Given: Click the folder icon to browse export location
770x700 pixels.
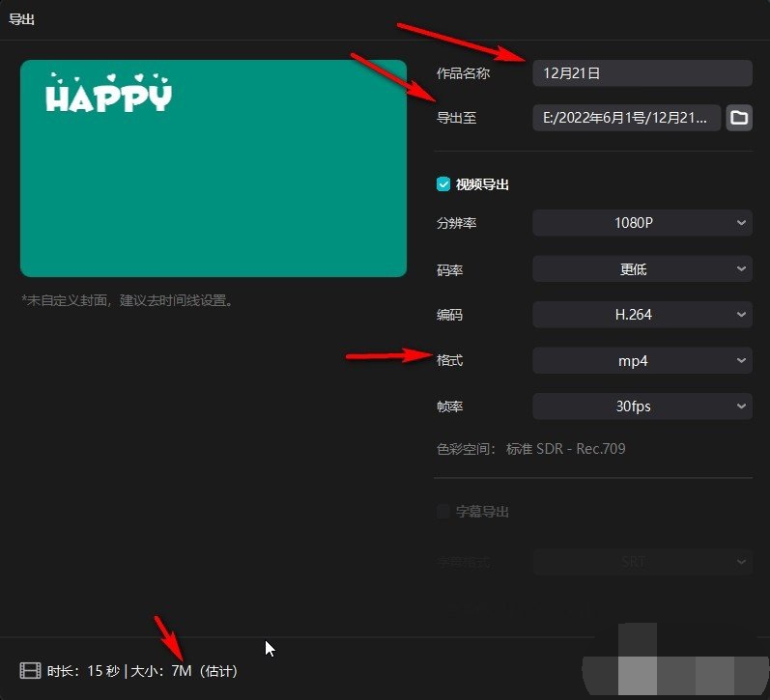Looking at the screenshot, I should (x=739, y=118).
